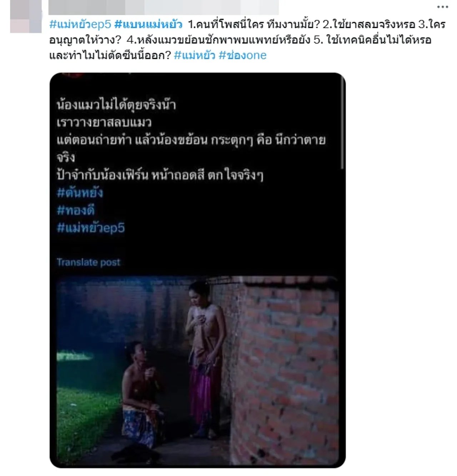Screen dimensions: 457x476
Task: Select the #ตันหยง hashtag in the dark screenshot
Action: point(80,193)
